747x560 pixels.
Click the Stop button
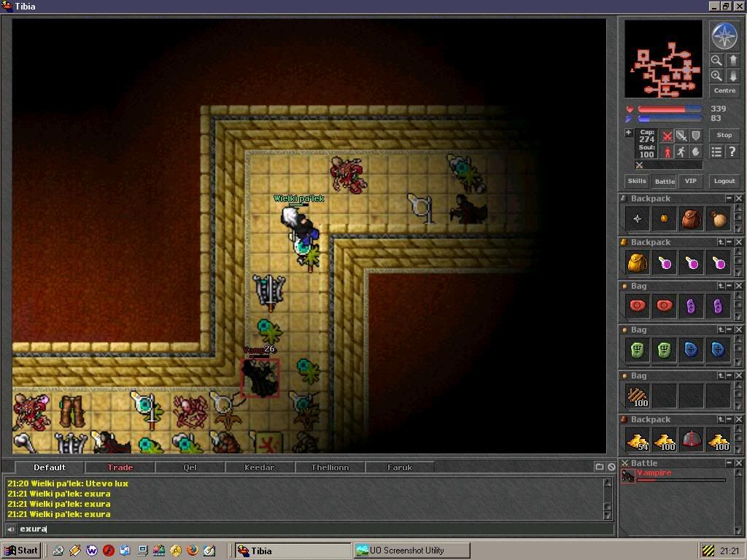point(724,135)
